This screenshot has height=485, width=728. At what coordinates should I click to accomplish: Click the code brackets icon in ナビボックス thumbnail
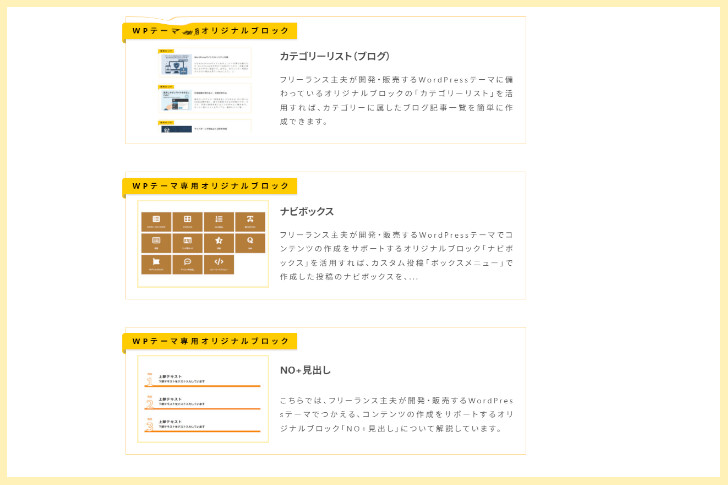pyautogui.click(x=219, y=262)
